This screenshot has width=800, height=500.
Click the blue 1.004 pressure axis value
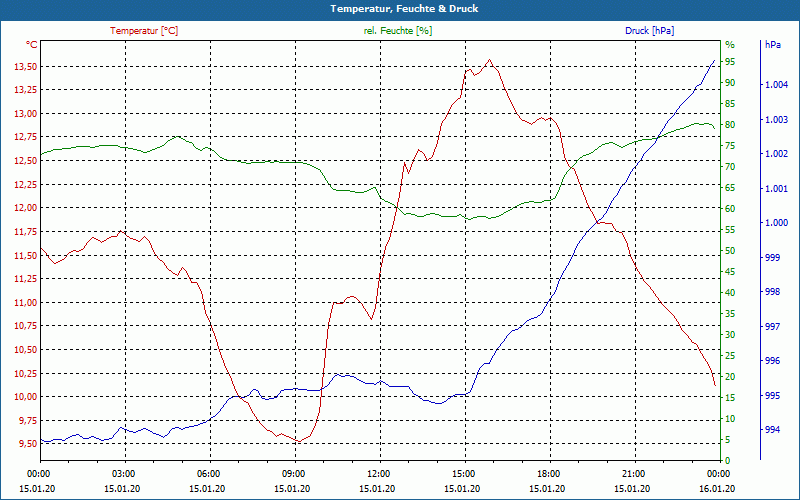(x=776, y=85)
